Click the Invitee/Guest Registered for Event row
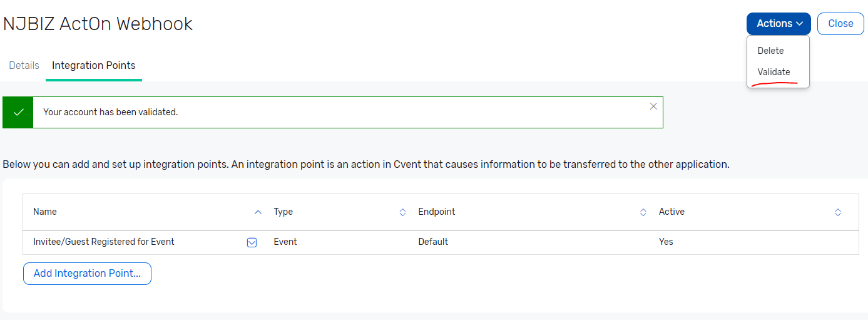Screen dimensions: 868x320 click(x=441, y=242)
